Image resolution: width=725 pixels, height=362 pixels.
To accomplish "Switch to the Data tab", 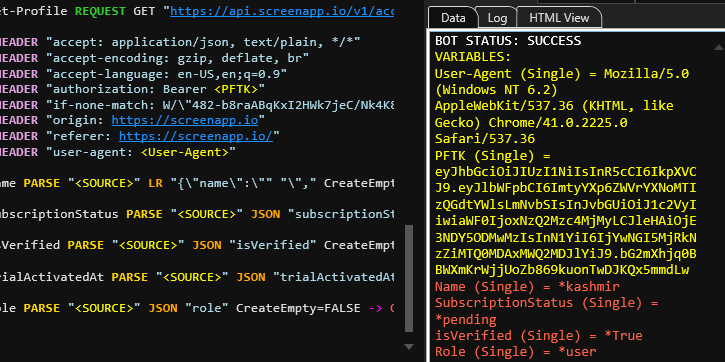I will click(x=453, y=18).
